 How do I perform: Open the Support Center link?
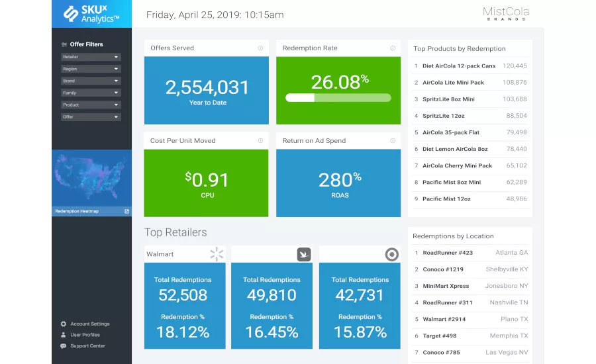click(88, 345)
